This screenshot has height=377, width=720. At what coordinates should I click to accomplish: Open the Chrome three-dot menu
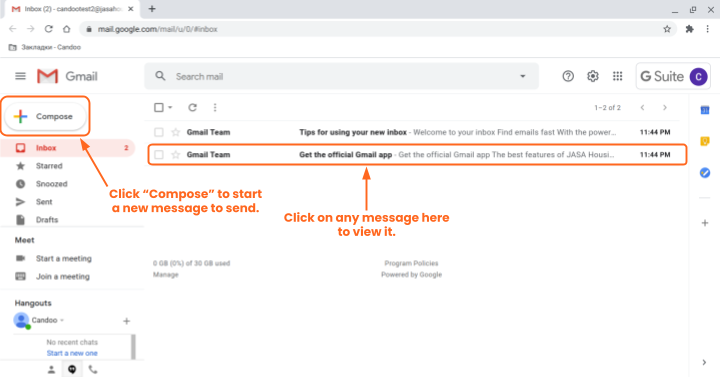click(707, 29)
